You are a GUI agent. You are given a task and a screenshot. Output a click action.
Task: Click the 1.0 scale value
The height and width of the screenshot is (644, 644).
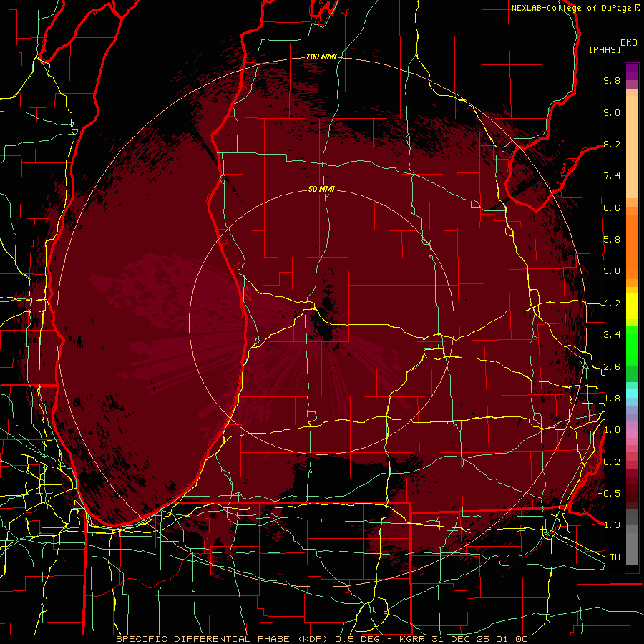point(612,430)
